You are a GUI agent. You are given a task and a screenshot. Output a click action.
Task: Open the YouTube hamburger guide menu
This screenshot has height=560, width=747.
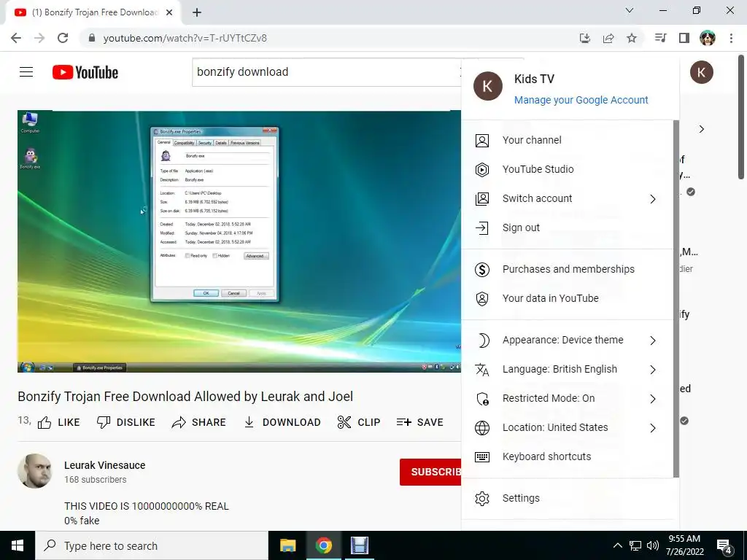click(26, 72)
